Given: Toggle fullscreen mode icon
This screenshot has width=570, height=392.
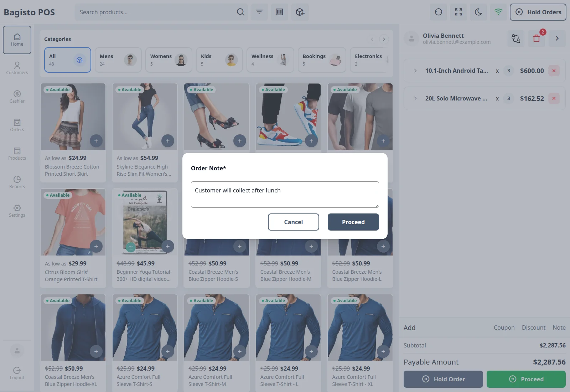Looking at the screenshot, I should (458, 12).
